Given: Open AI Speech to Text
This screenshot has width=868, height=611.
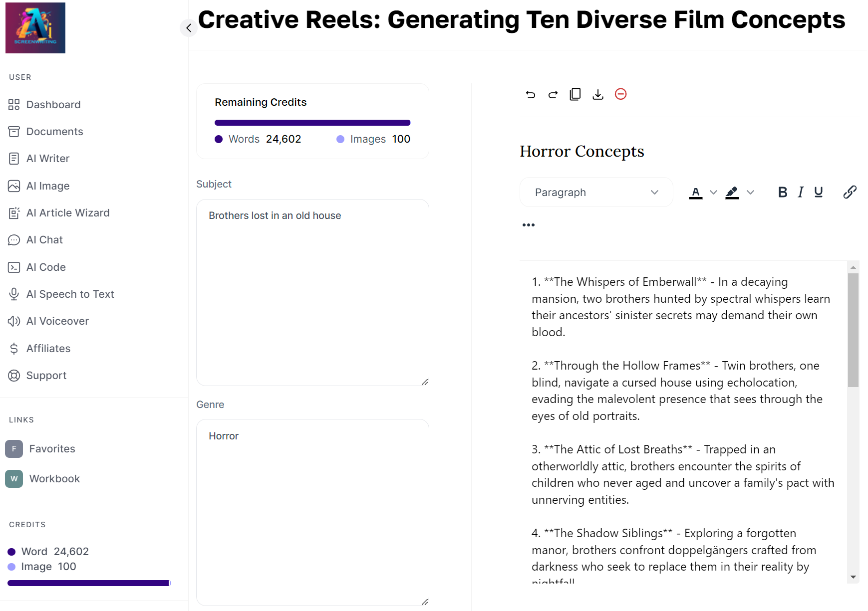Looking at the screenshot, I should (70, 294).
